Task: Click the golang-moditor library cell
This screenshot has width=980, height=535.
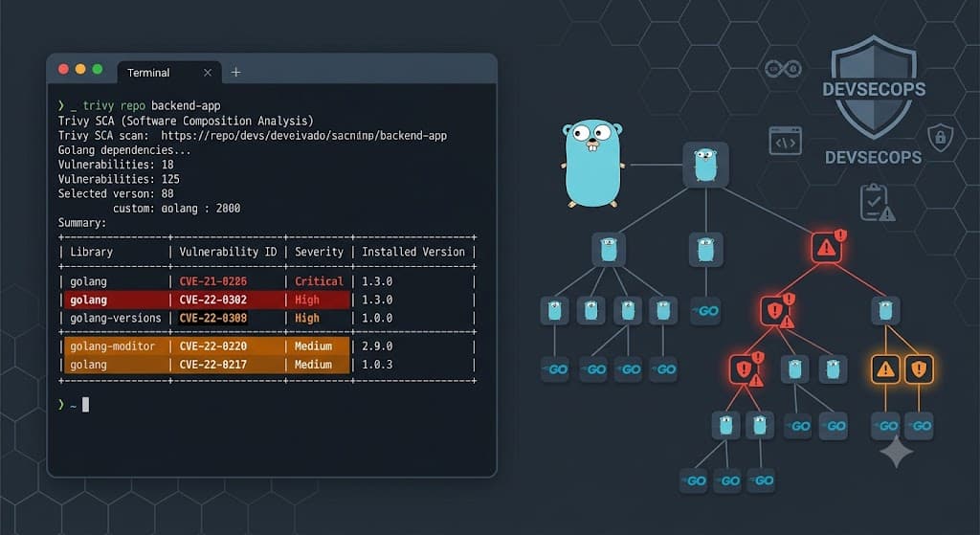Action: pos(113,346)
